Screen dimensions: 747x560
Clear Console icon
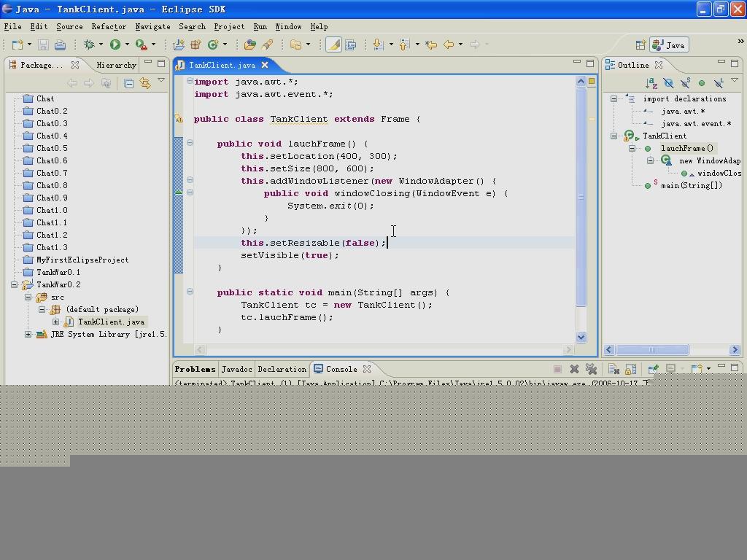(613, 369)
